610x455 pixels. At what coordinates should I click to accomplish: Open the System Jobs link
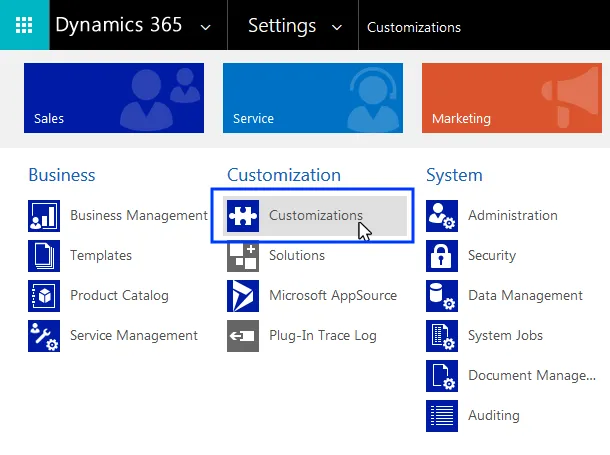click(x=505, y=335)
